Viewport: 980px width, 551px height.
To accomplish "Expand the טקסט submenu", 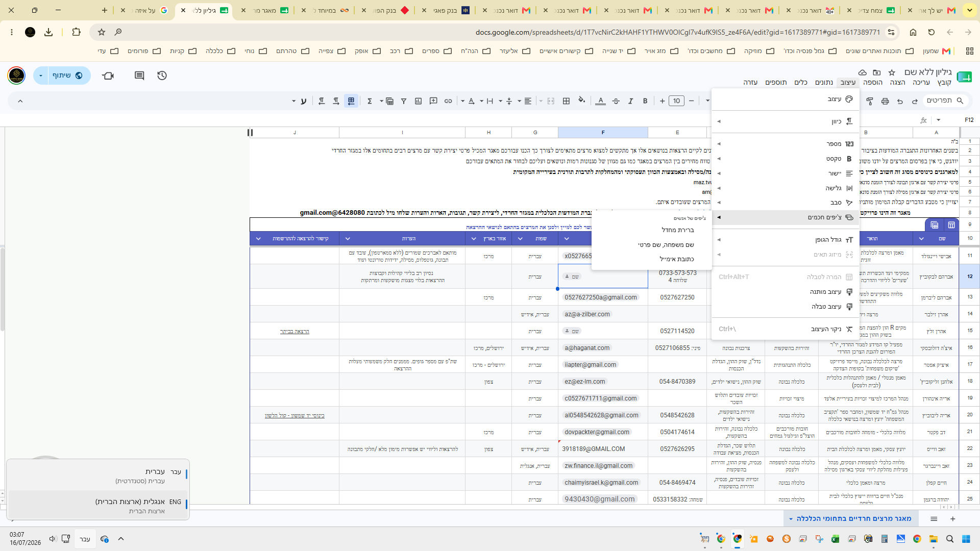I will (786, 159).
